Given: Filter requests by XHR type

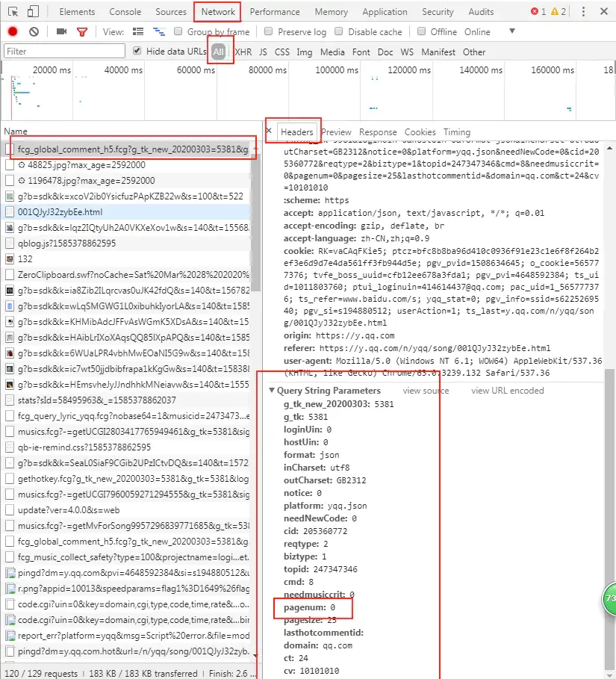Looking at the screenshot, I should [x=243, y=52].
